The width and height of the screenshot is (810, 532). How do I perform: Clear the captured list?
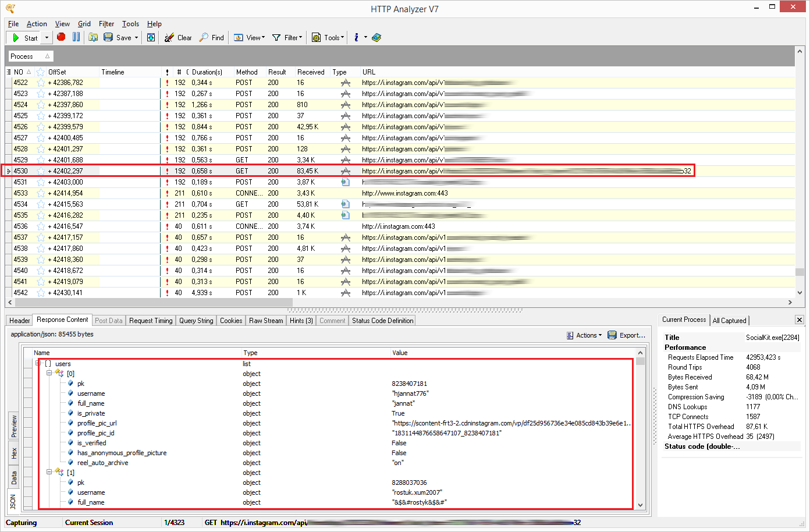coord(178,37)
